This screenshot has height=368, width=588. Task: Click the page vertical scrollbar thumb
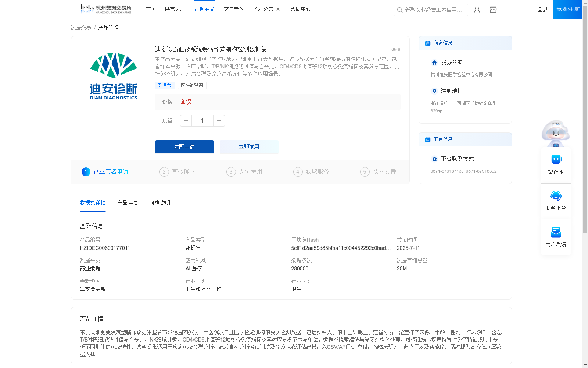[585, 119]
